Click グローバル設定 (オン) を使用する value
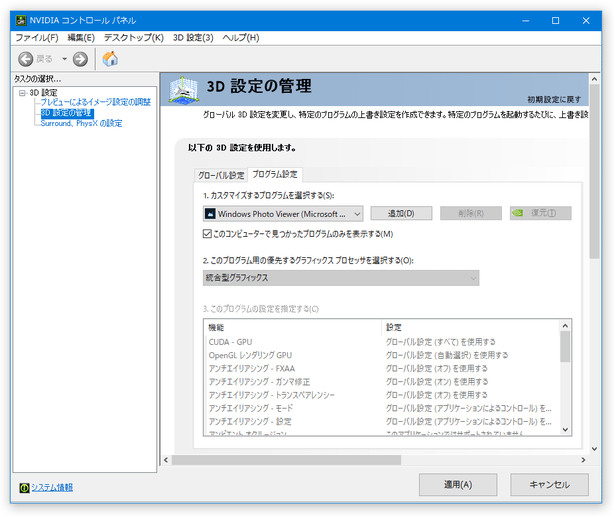 point(437,382)
